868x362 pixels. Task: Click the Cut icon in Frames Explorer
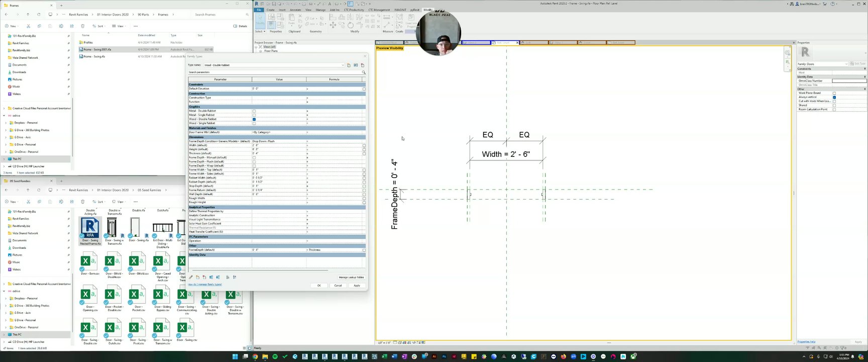[28, 26]
